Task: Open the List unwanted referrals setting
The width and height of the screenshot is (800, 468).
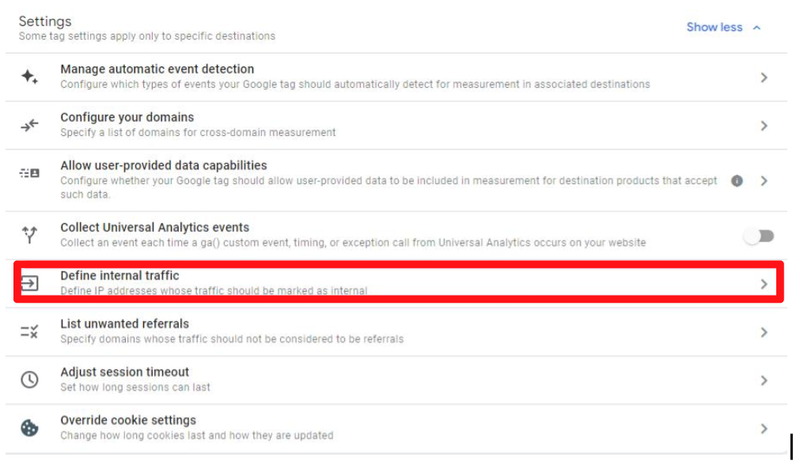Action: click(124, 324)
